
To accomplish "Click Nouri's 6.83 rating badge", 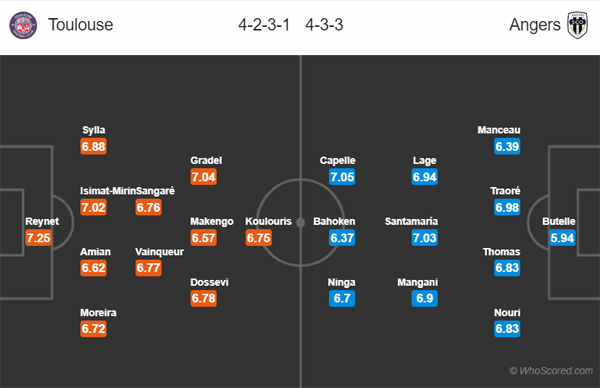I will [x=507, y=329].
